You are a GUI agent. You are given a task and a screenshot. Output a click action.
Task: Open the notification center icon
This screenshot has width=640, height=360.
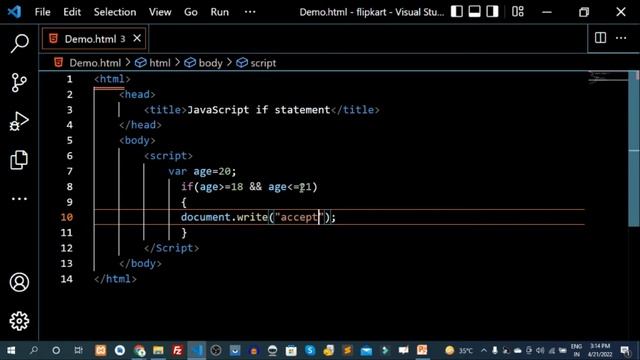pos(625,350)
